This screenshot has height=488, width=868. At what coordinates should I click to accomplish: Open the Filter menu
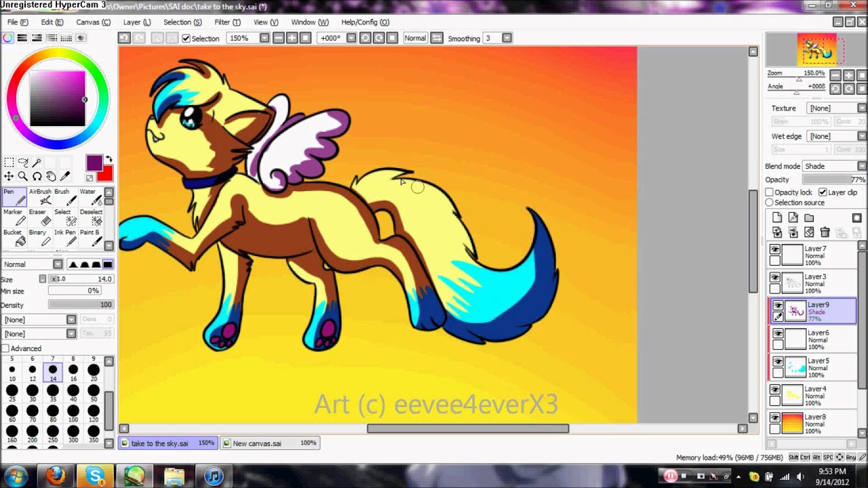click(227, 22)
